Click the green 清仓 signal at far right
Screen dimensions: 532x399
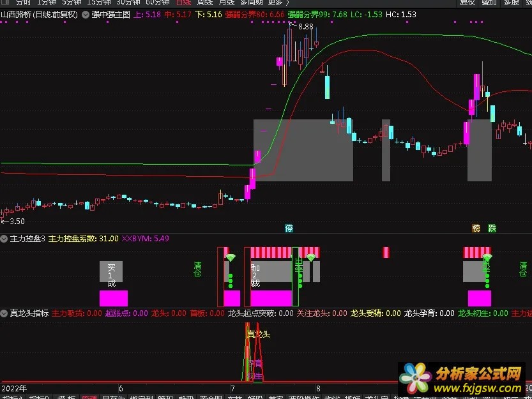pos(523,269)
